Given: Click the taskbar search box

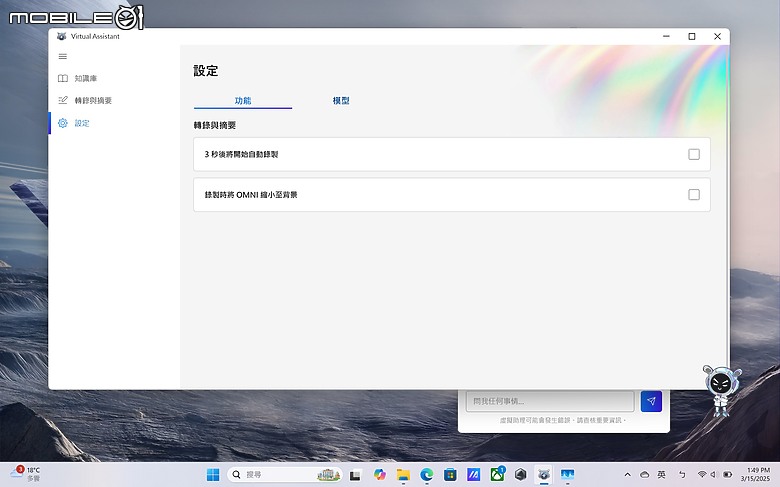Looking at the screenshot, I should [x=285, y=475].
